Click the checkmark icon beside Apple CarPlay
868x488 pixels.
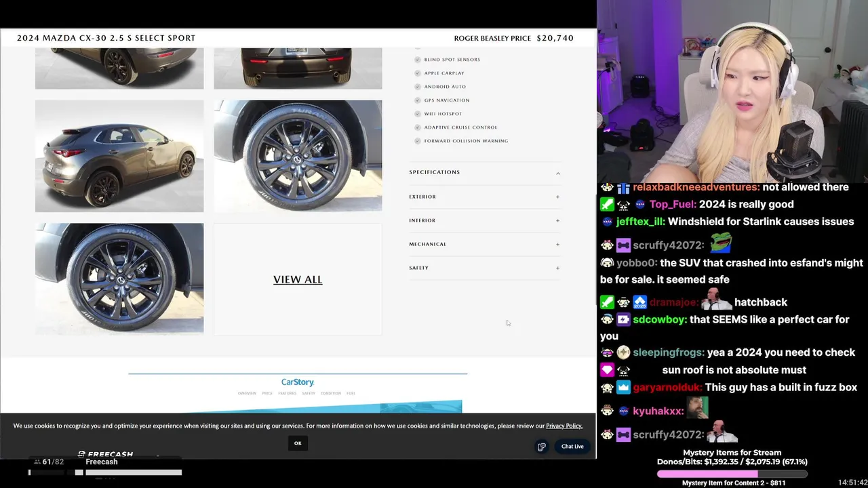(418, 73)
